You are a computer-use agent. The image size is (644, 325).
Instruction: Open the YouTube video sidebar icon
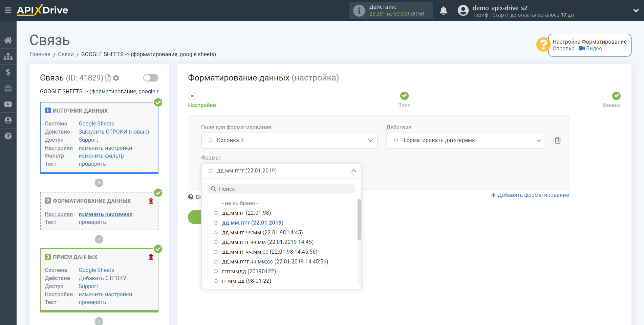[8, 104]
